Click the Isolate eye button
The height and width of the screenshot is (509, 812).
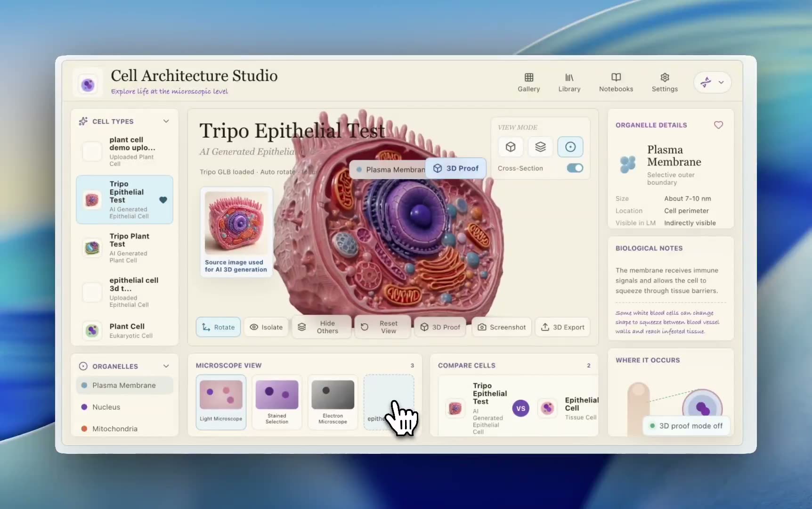click(x=266, y=327)
